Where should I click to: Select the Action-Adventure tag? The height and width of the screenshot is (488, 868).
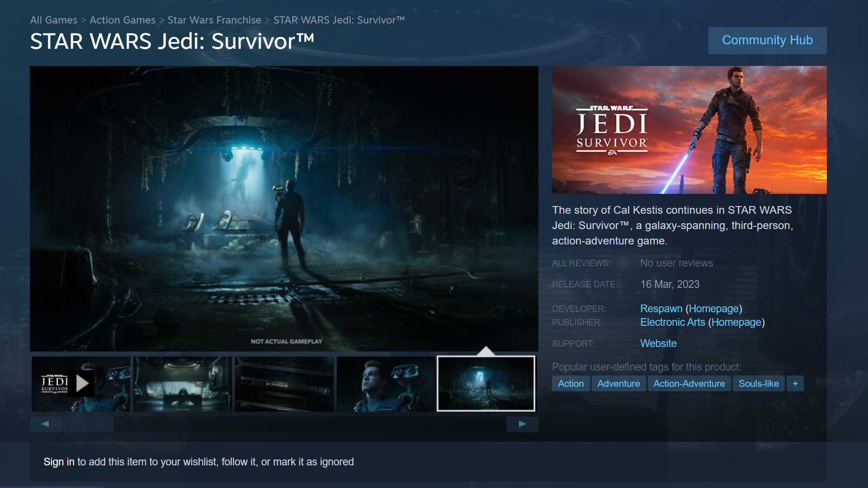click(689, 384)
